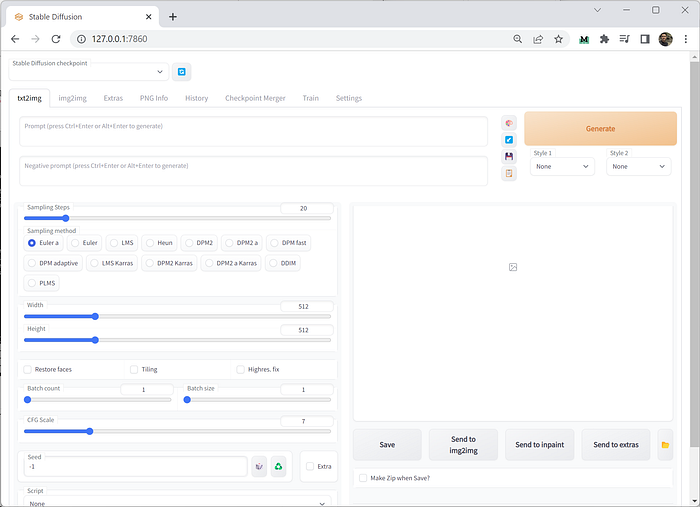Click the Send to inpaint button
700x507 pixels.
[540, 445]
